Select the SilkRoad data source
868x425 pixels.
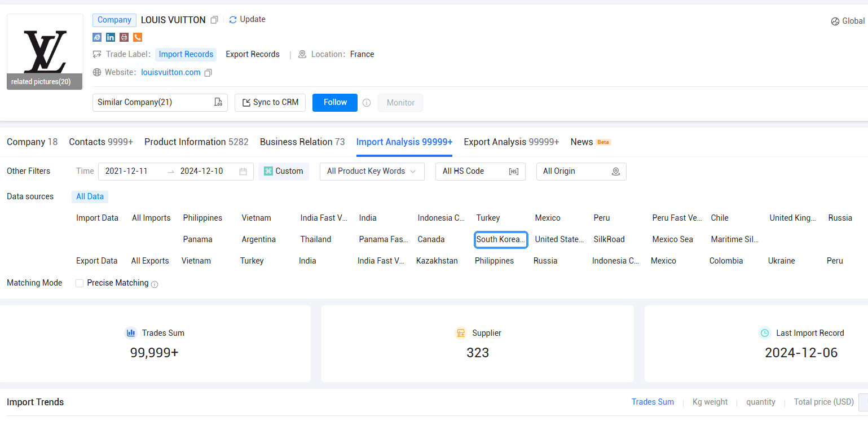tap(609, 240)
